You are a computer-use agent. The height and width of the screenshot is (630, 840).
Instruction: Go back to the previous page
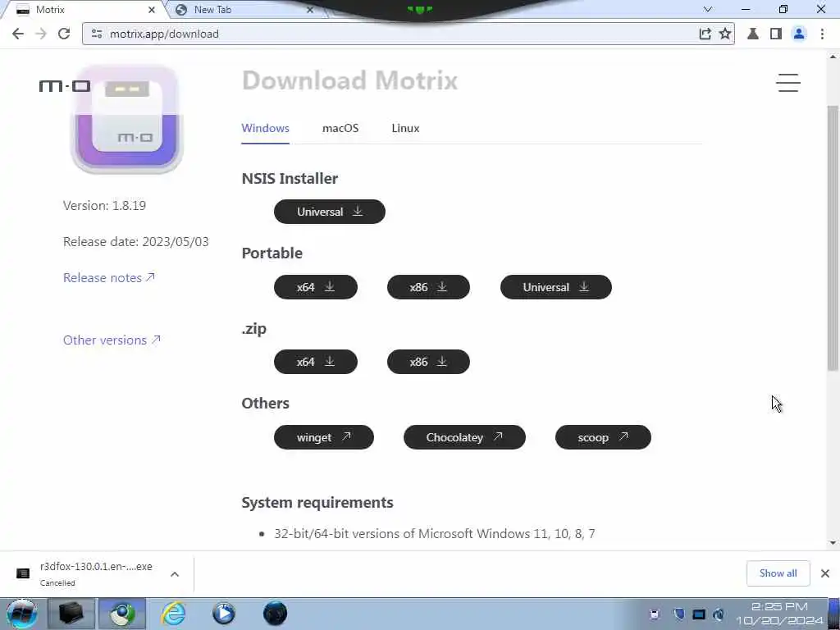[x=18, y=34]
